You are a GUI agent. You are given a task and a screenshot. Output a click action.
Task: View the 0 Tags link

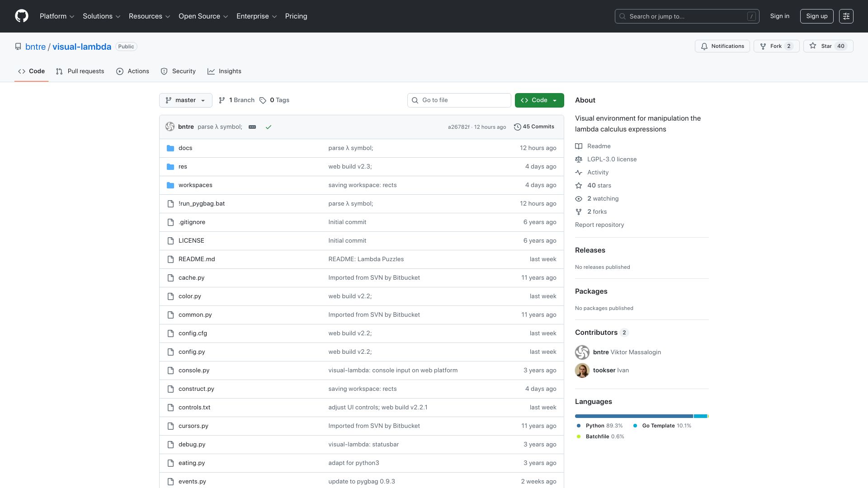(x=274, y=100)
